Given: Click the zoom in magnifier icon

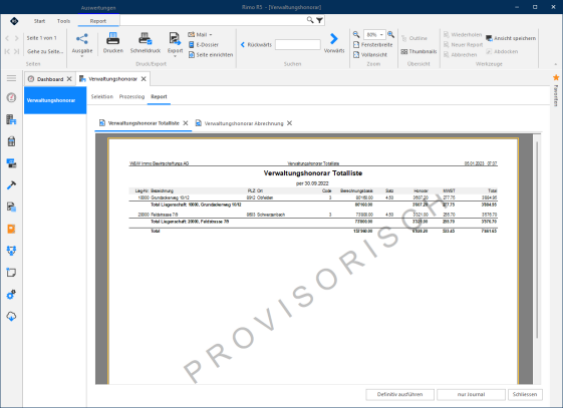Looking at the screenshot, I should point(391,34).
